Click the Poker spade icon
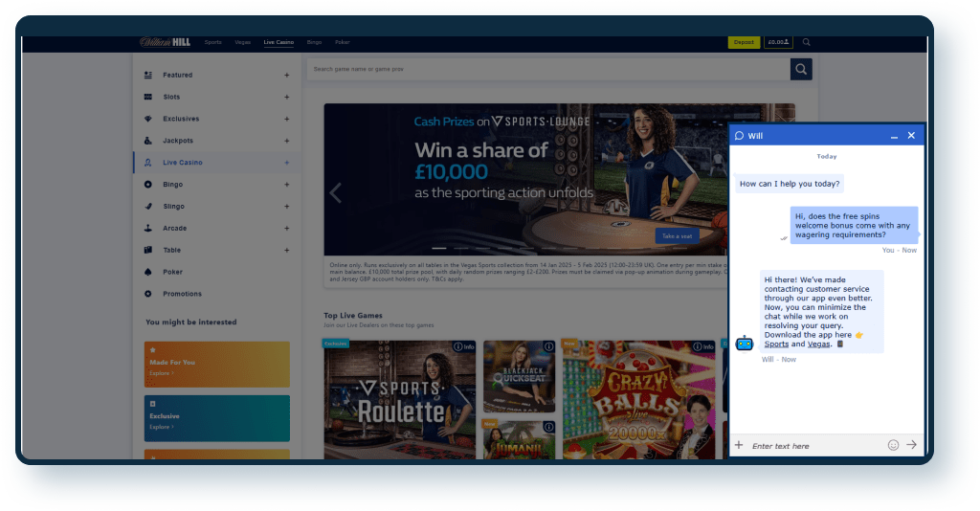 point(148,272)
